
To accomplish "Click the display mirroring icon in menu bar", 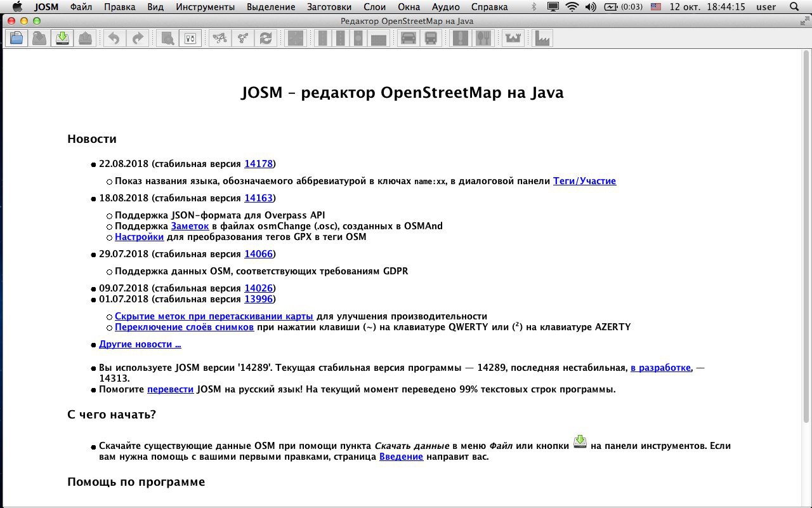I will (x=553, y=7).
